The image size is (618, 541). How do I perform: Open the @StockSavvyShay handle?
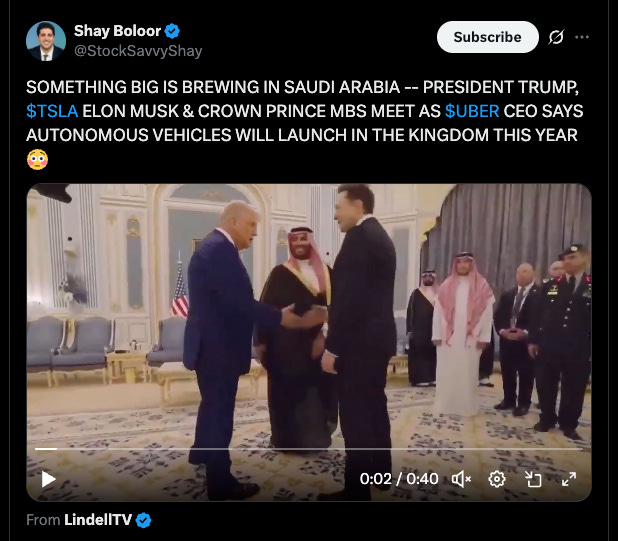click(138, 51)
